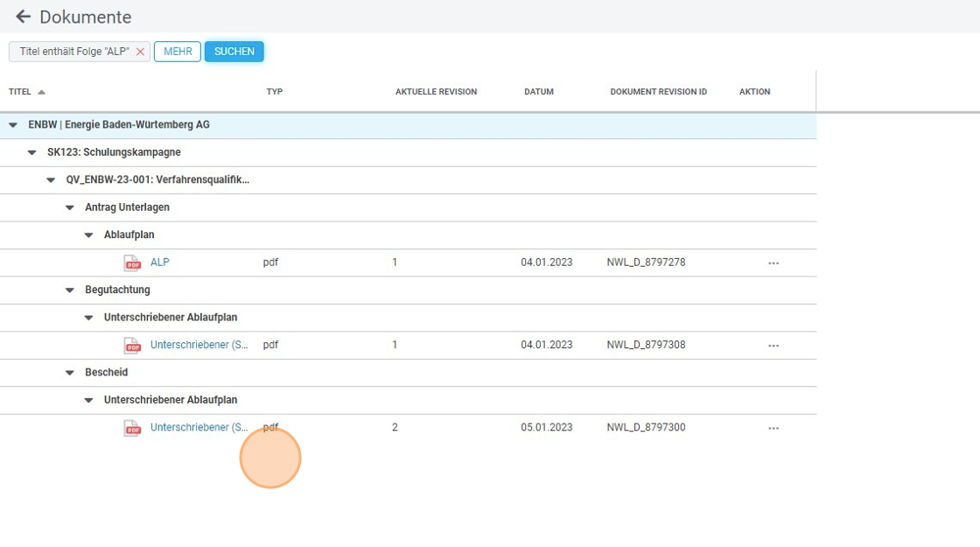Toggle the sort arrow next to TITEL

[x=41, y=92]
